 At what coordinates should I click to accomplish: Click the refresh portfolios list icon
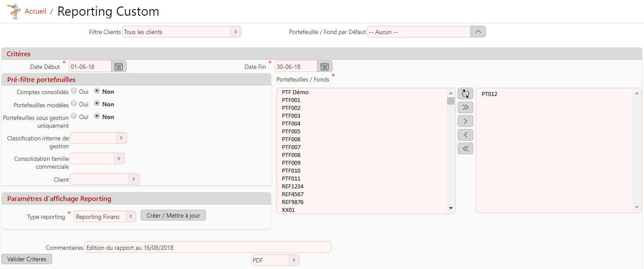coord(465,93)
